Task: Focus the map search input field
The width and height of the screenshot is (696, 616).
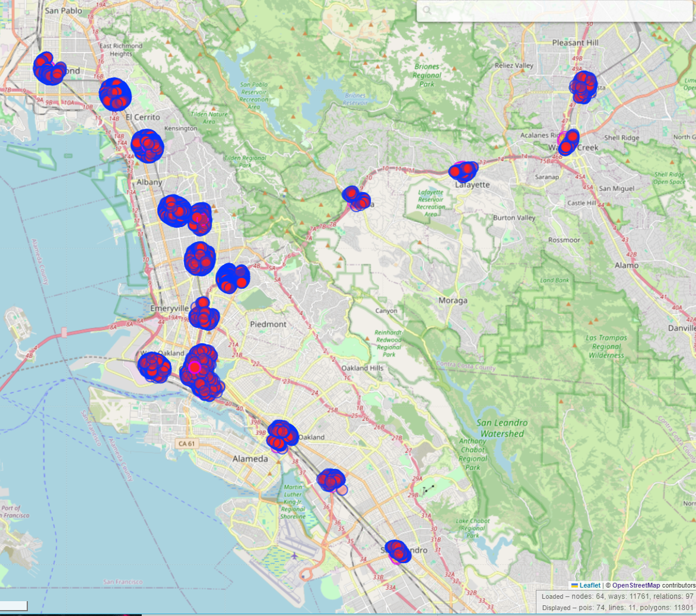Action: pos(554,10)
